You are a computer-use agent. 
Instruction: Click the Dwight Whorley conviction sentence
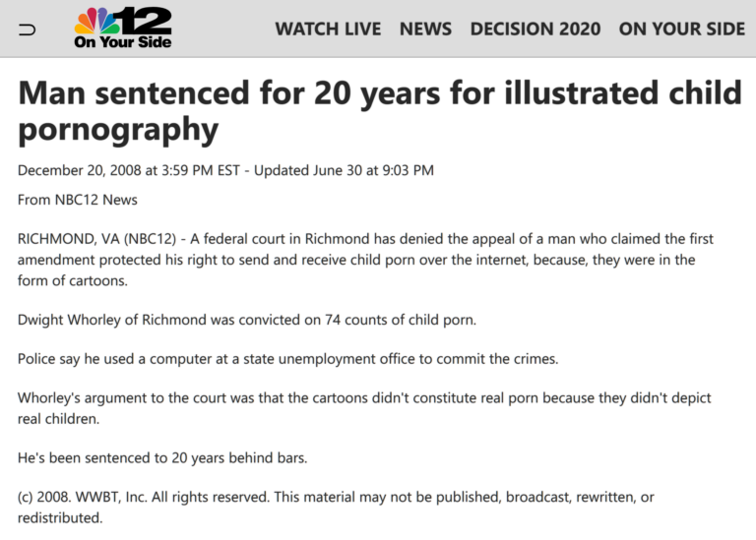coord(247,320)
